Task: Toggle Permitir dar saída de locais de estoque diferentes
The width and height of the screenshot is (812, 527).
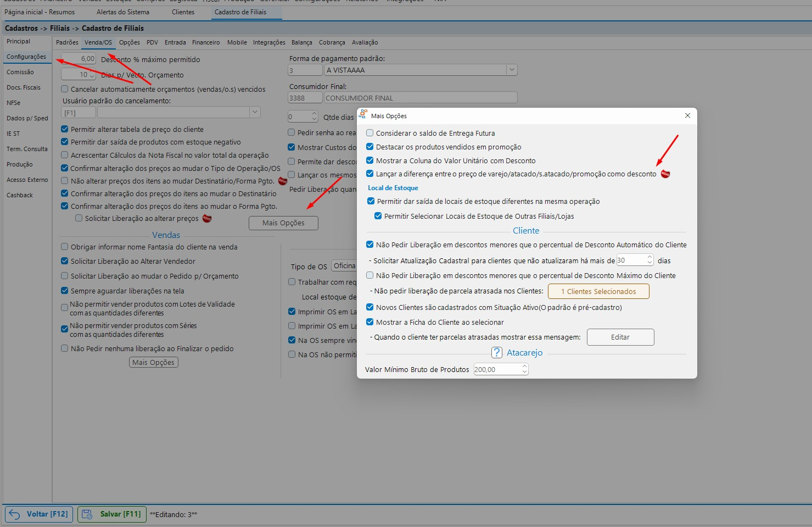Action: (x=371, y=201)
